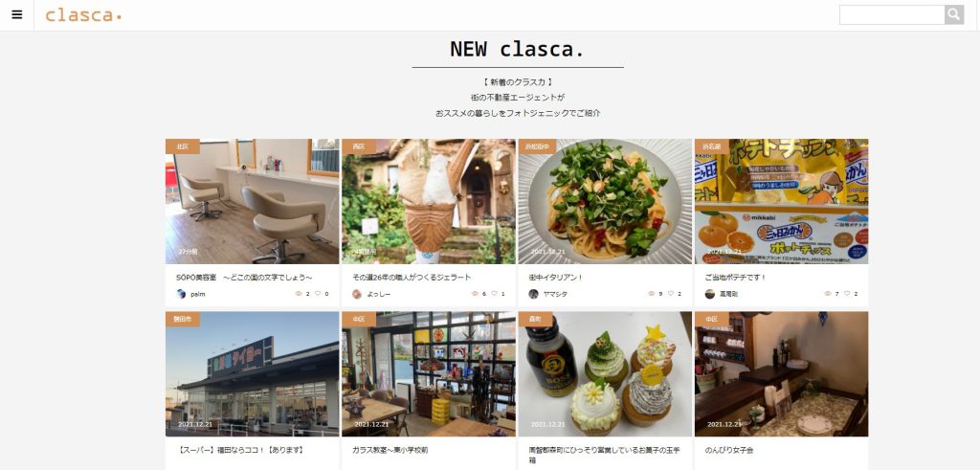
Task: Click the heart icon on SOPO美容室 card
Action: pyautogui.click(x=318, y=294)
